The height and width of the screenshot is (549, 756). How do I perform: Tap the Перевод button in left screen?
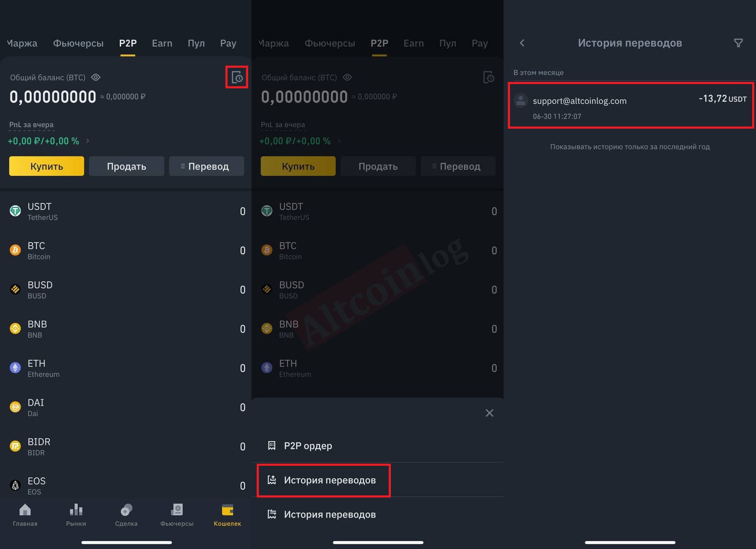[x=207, y=166]
